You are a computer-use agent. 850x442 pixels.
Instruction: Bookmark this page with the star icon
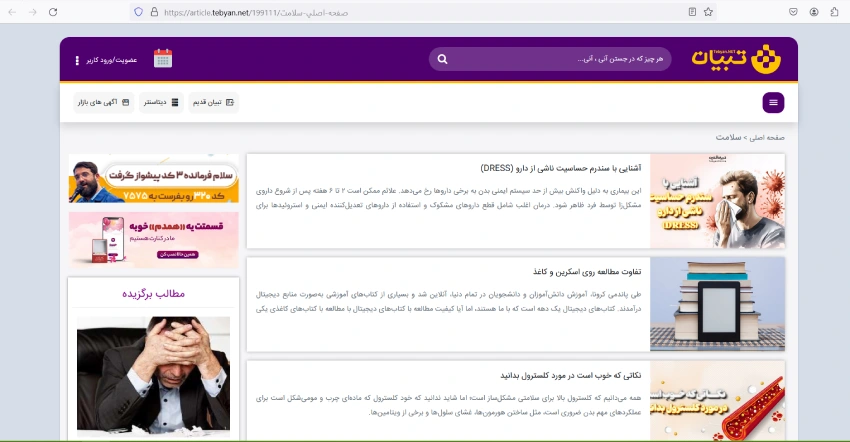tap(708, 12)
